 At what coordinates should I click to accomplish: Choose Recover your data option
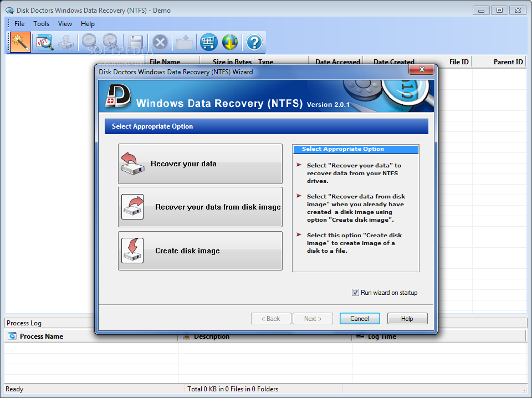point(200,164)
